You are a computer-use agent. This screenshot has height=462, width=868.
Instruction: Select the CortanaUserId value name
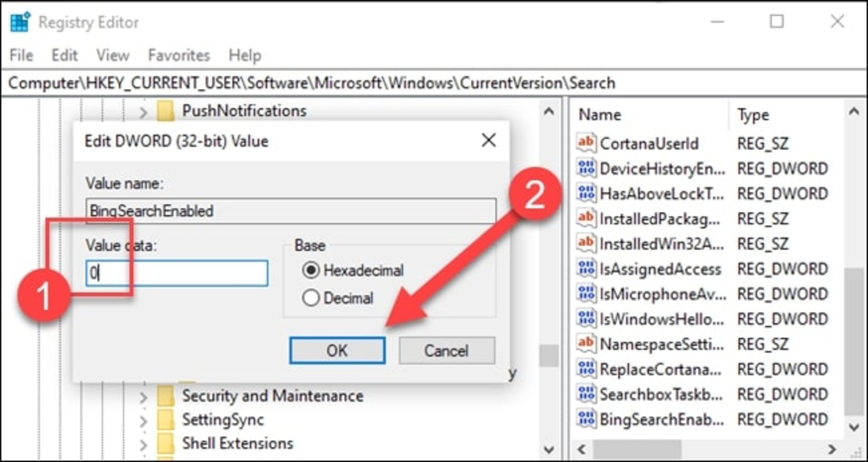click(x=649, y=144)
